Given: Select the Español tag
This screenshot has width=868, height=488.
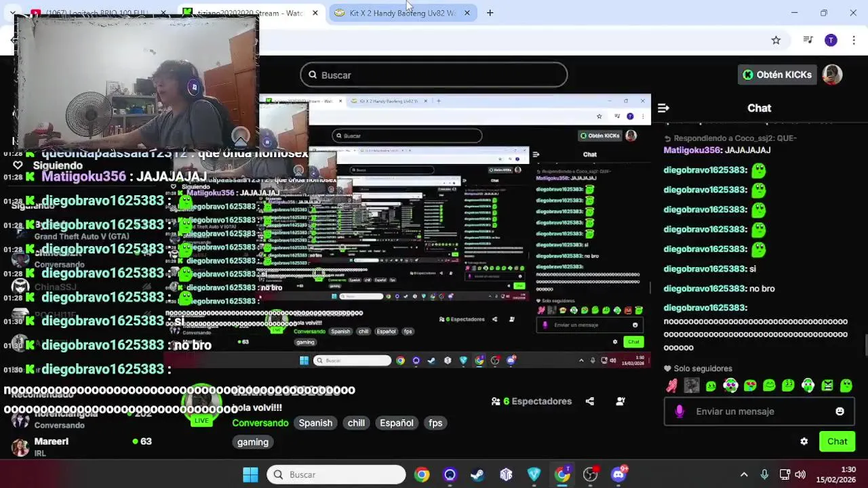Looking at the screenshot, I should [397, 423].
